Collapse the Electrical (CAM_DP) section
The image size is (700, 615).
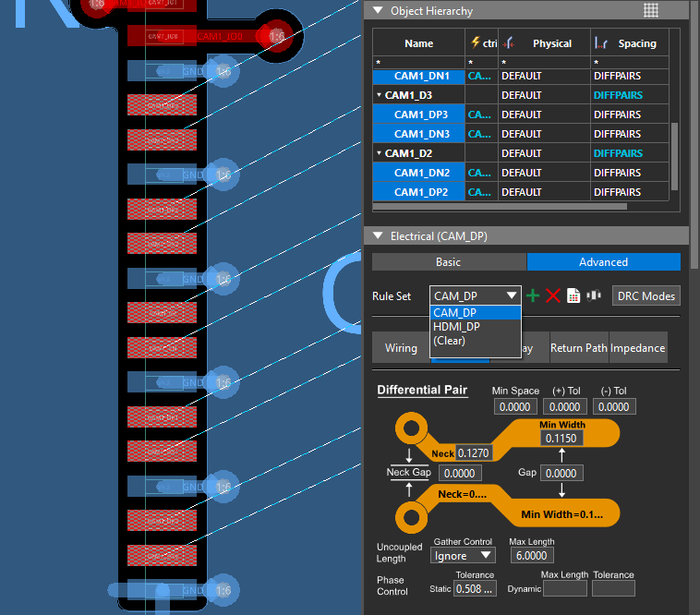point(377,236)
